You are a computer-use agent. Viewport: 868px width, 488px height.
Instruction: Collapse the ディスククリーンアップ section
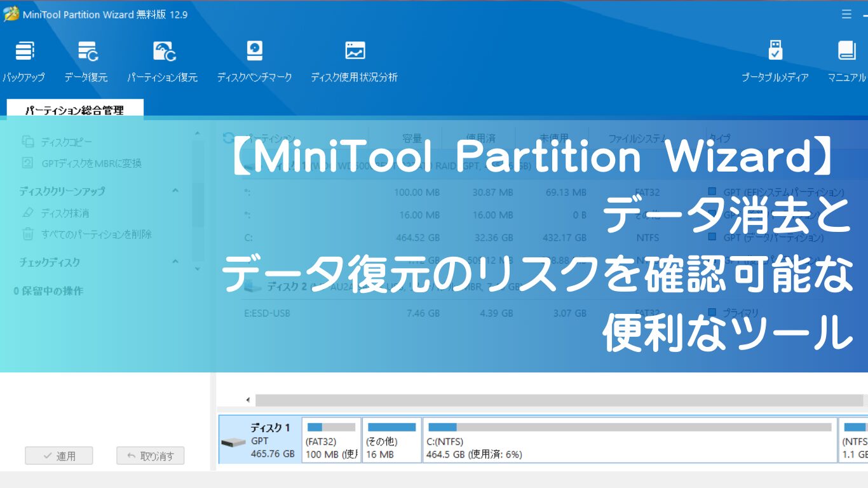pos(176,191)
